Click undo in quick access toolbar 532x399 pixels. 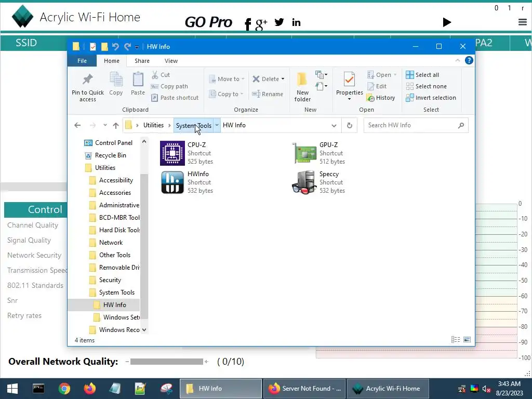point(115,46)
